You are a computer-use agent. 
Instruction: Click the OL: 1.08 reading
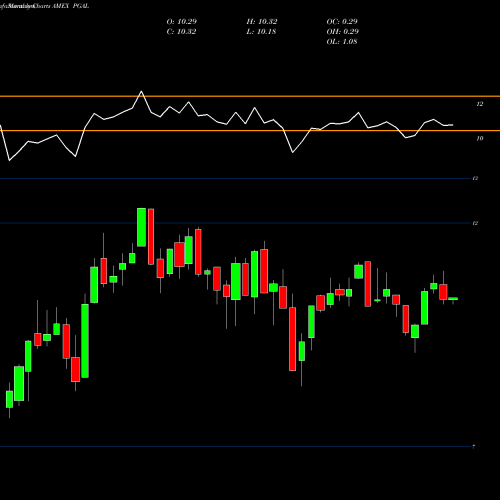[342, 42]
